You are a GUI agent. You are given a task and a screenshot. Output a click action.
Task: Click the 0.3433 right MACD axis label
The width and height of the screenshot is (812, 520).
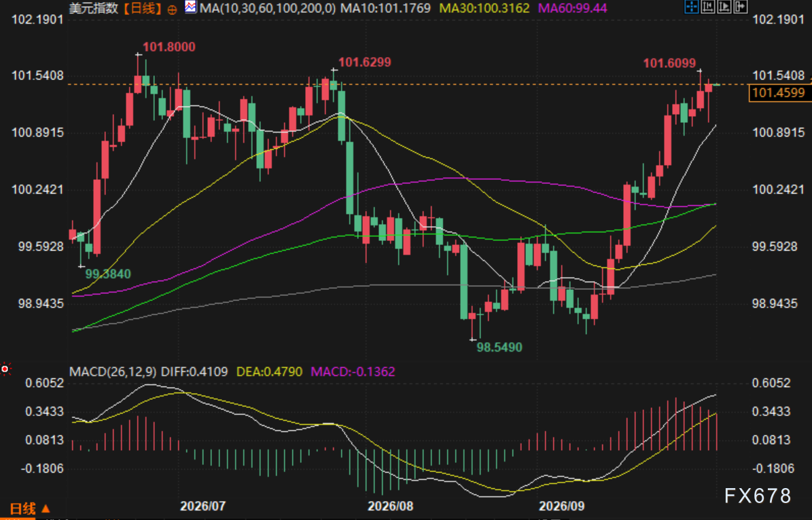tap(771, 412)
